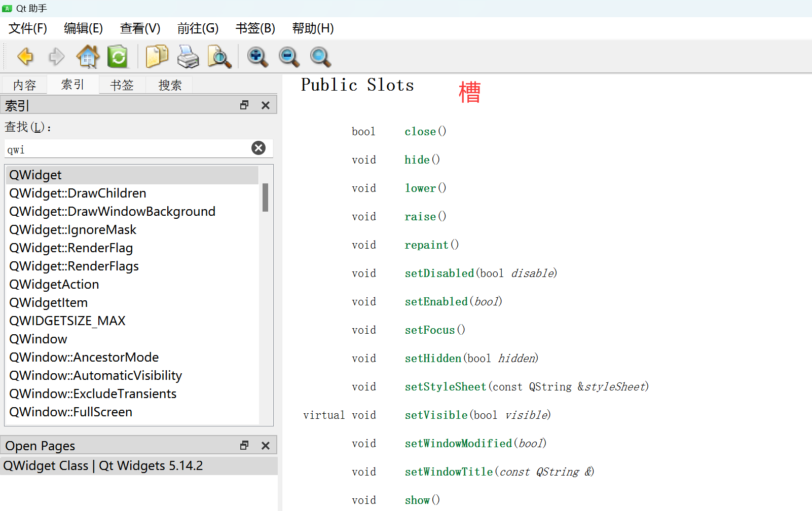Click the Copy pages icon
Image resolution: width=812 pixels, height=511 pixels.
click(x=157, y=56)
